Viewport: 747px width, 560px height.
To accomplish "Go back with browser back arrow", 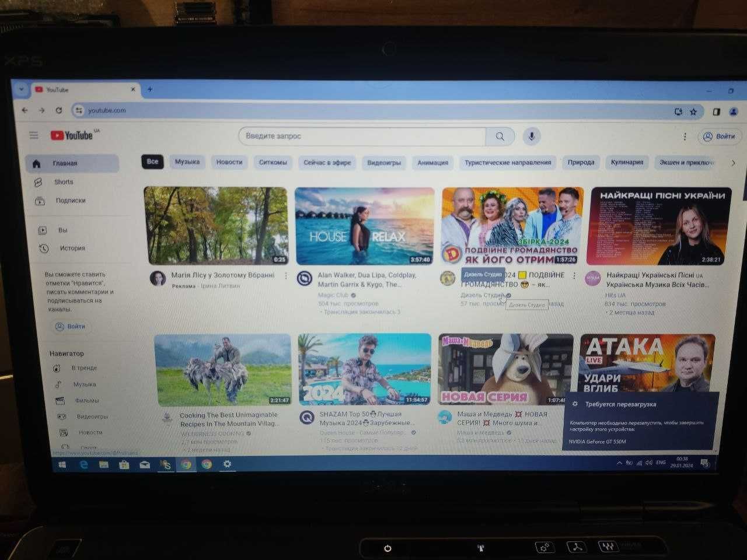I will coord(25,110).
